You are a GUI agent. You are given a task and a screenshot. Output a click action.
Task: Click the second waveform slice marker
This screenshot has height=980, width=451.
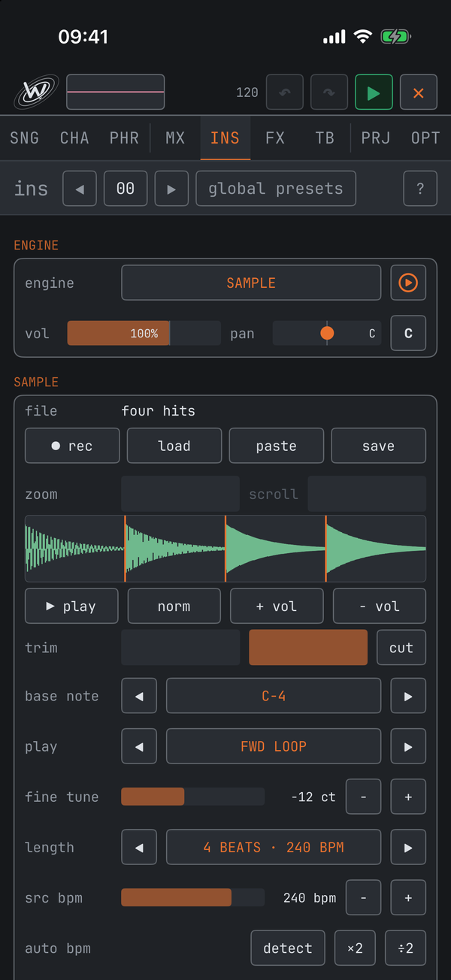point(225,549)
